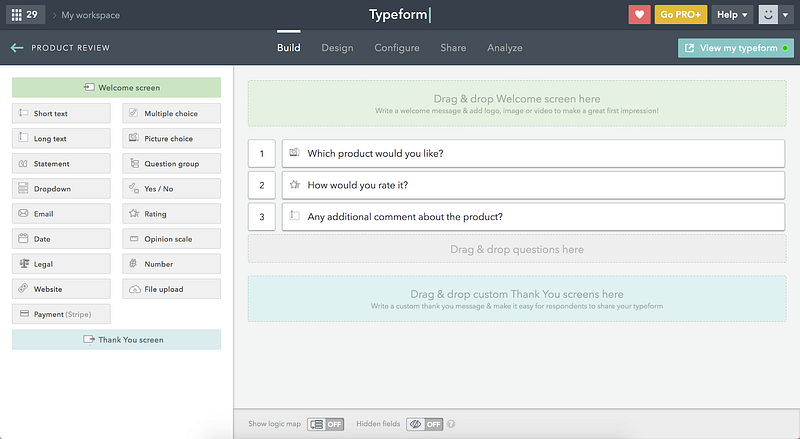Image resolution: width=800 pixels, height=439 pixels.
Task: Select the Email question type
Action: coord(61,213)
